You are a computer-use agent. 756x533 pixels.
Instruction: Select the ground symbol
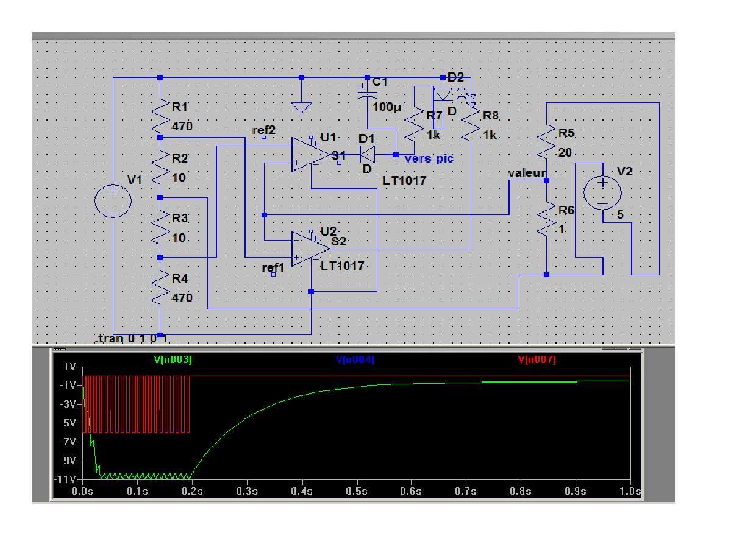coord(301,107)
